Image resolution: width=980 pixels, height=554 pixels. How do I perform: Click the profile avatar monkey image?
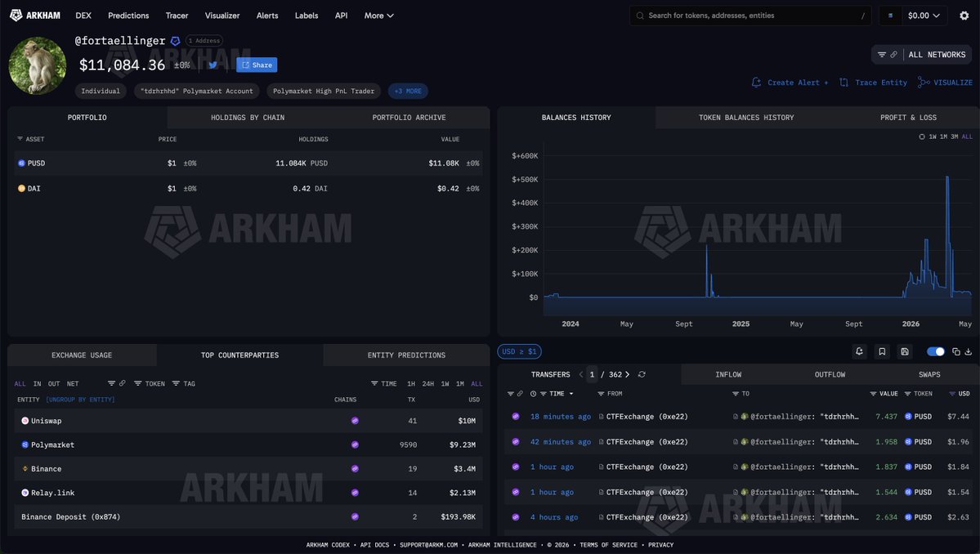pyautogui.click(x=38, y=65)
